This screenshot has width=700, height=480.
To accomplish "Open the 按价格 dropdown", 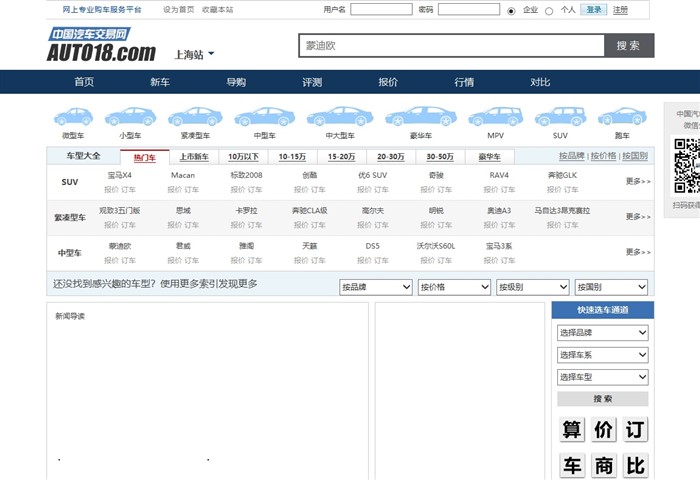I will click(x=454, y=287).
